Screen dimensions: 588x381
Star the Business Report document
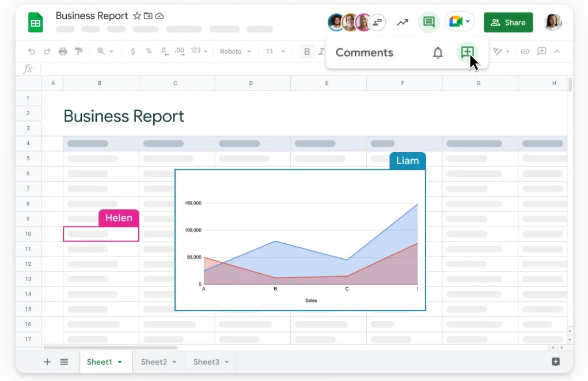pyautogui.click(x=137, y=16)
